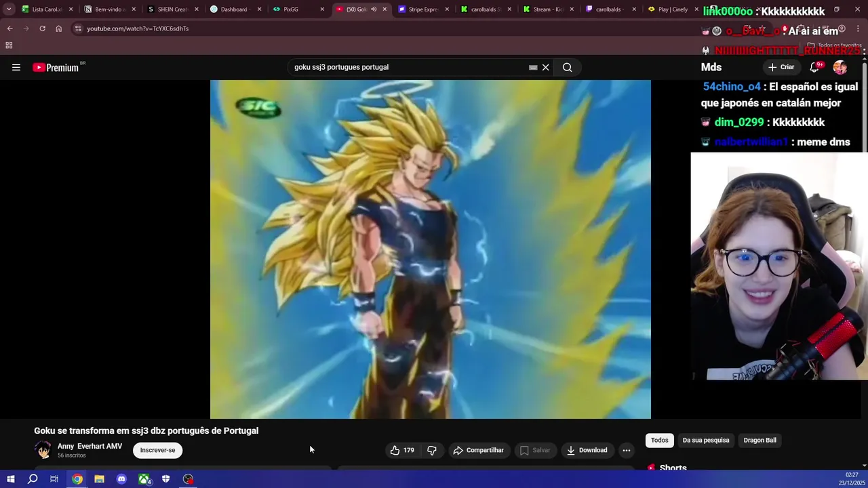
Task: Open the YouTube notifications bell
Action: [815, 67]
